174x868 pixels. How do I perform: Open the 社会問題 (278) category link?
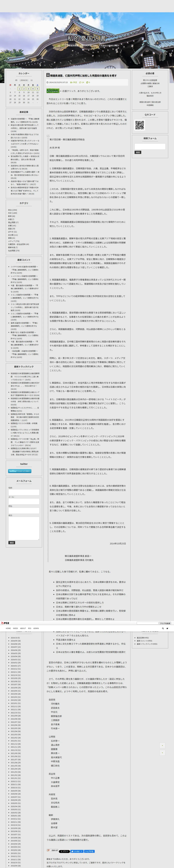point(14,251)
